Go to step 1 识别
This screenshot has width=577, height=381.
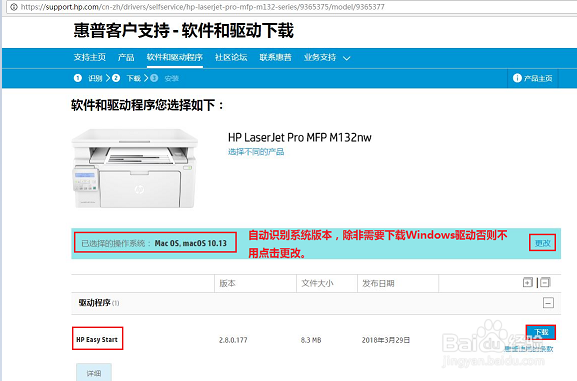(95, 78)
